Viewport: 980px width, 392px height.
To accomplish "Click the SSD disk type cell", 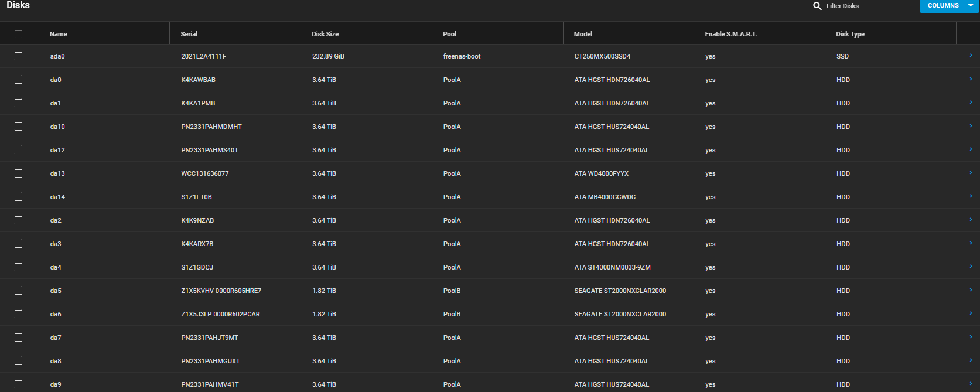I will tap(843, 56).
